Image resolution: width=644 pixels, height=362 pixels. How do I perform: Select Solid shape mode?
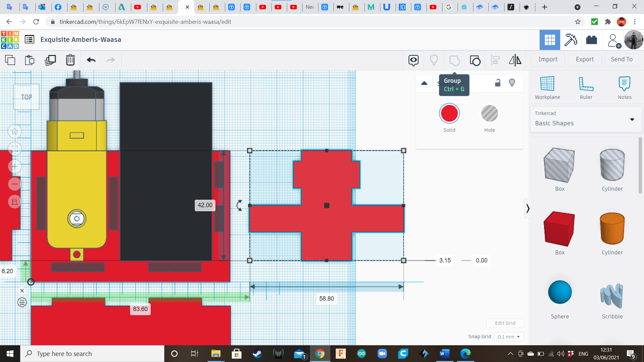449,114
